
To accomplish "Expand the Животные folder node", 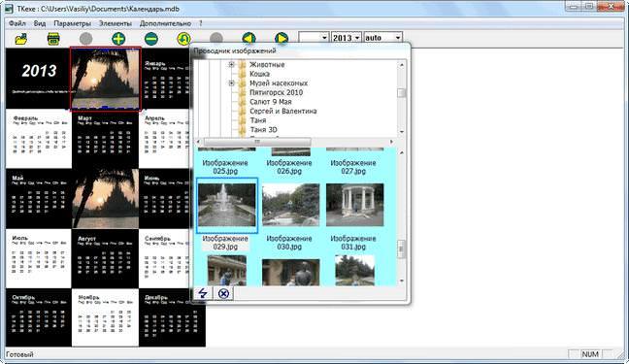I will (231, 64).
